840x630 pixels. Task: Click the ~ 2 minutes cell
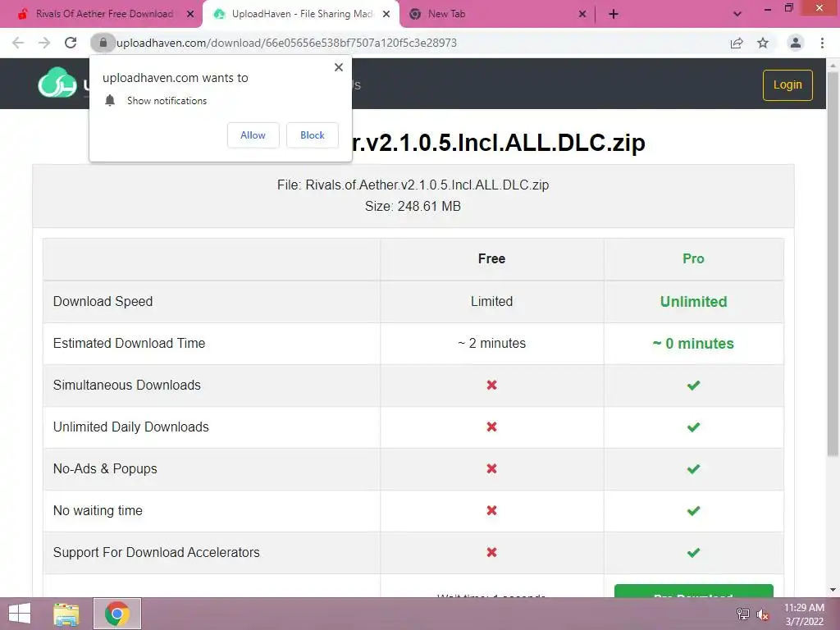coord(492,344)
